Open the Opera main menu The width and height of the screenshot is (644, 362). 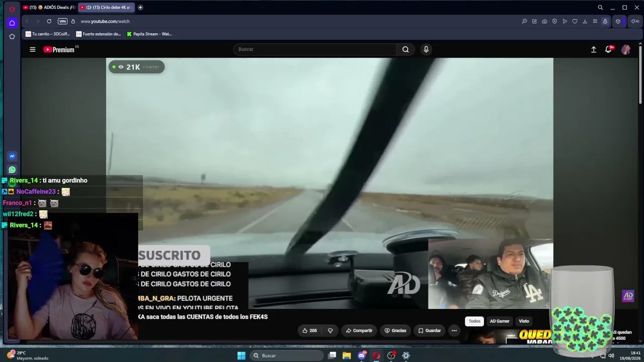pos(12,9)
